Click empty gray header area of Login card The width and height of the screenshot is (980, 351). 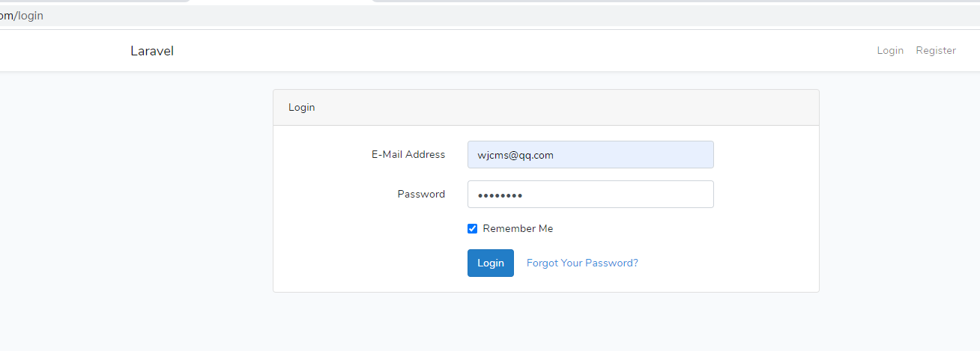(x=562, y=108)
